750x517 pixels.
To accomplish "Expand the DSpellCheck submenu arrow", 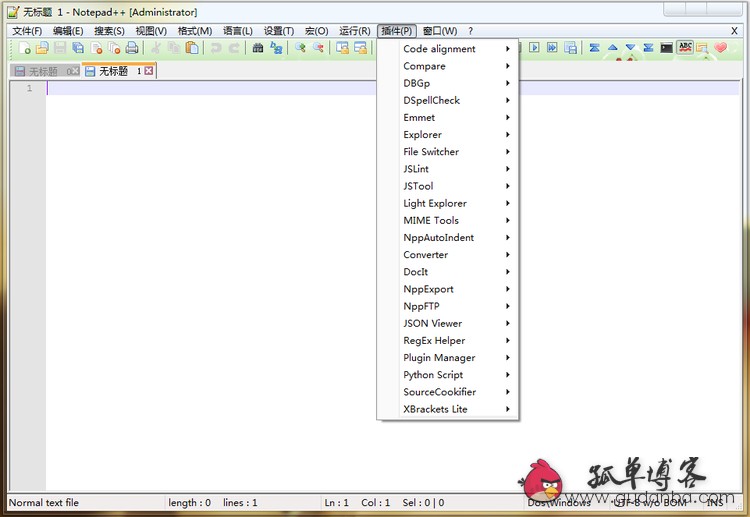I will tap(507, 100).
